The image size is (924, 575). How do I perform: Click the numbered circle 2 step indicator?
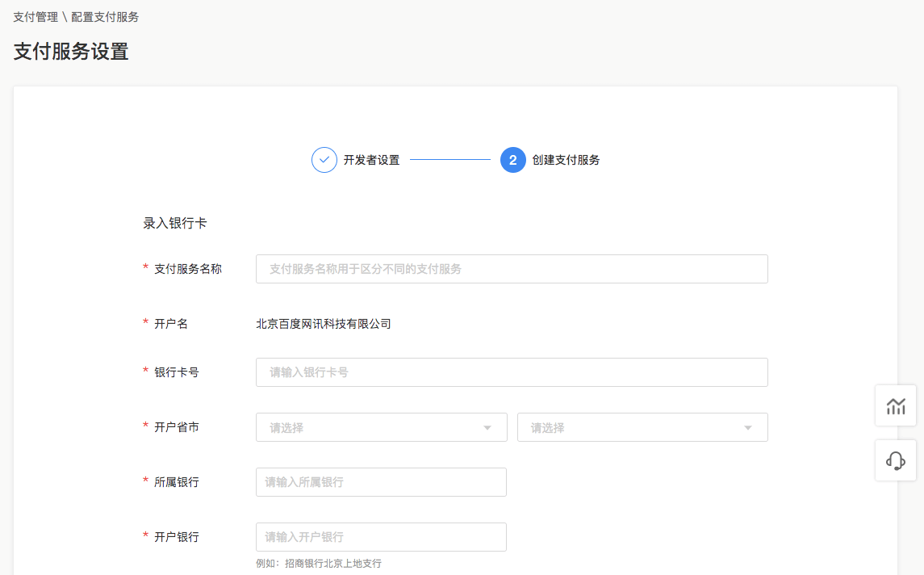click(x=512, y=160)
